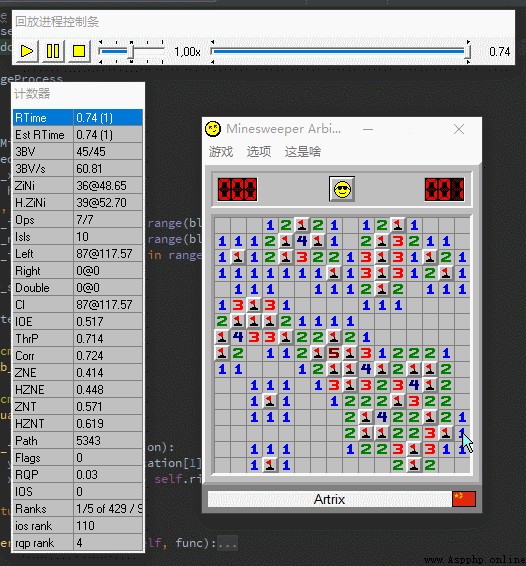
Task: Click the Ranks row value
Action: pos(108,509)
